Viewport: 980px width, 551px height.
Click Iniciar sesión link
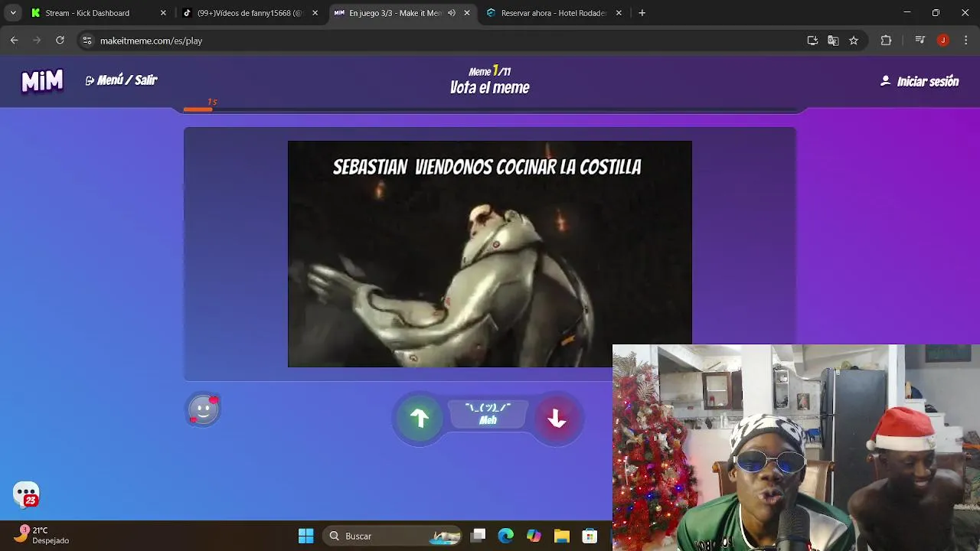[920, 81]
